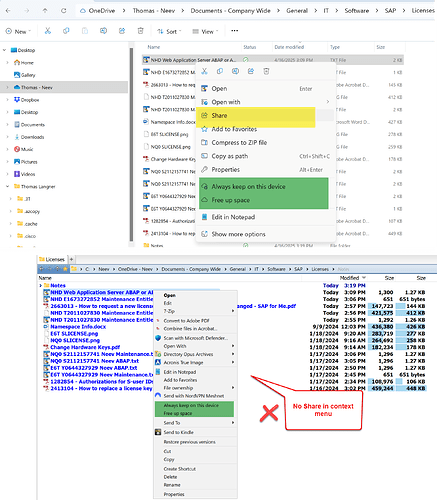437x500 pixels.
Task: Select Create Shortcut in Opus menu
Action: (x=195, y=469)
